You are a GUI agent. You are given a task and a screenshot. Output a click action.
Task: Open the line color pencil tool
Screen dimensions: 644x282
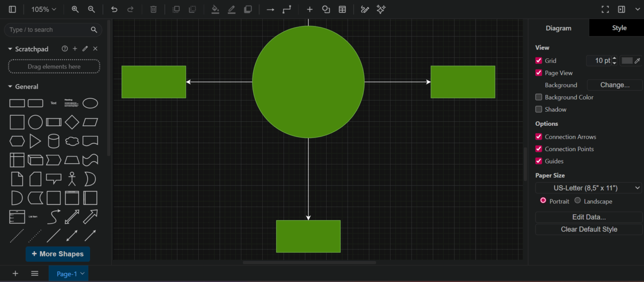pyautogui.click(x=231, y=9)
